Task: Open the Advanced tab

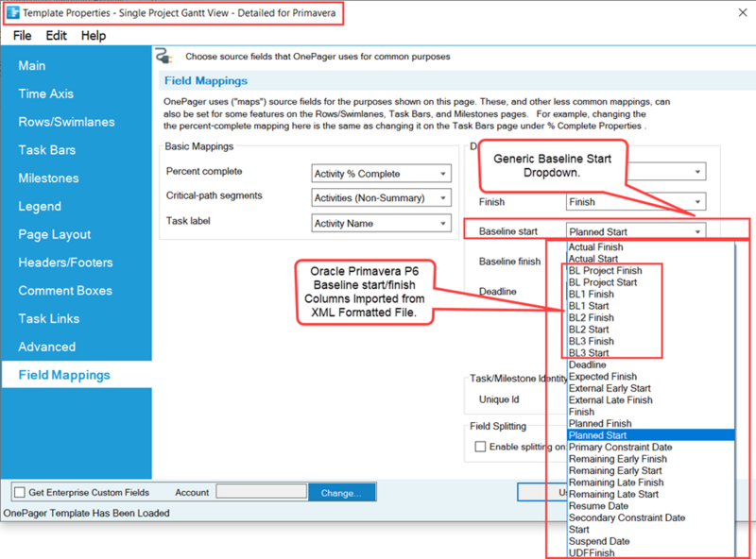Action: point(46,347)
